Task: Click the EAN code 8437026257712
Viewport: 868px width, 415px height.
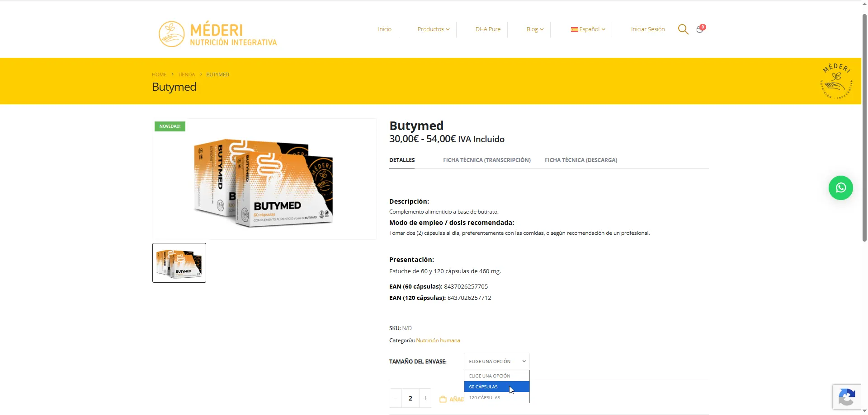Action: pos(469,298)
